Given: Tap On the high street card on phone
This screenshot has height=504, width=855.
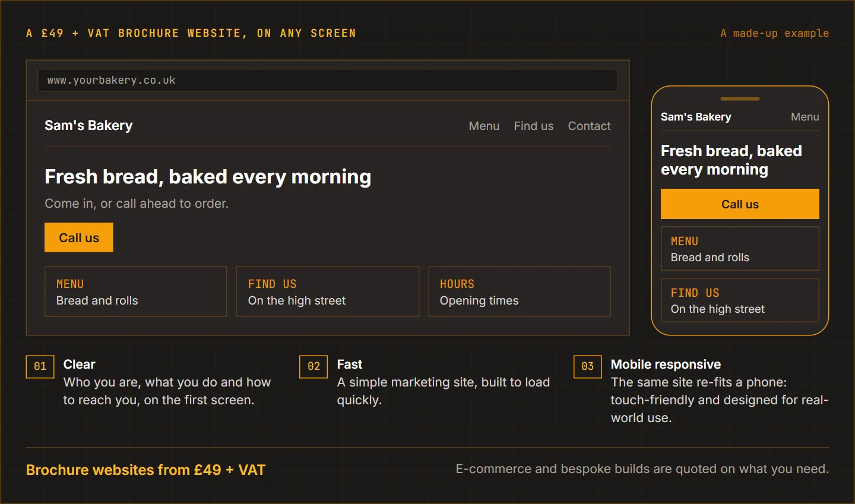Looking at the screenshot, I should [x=740, y=300].
